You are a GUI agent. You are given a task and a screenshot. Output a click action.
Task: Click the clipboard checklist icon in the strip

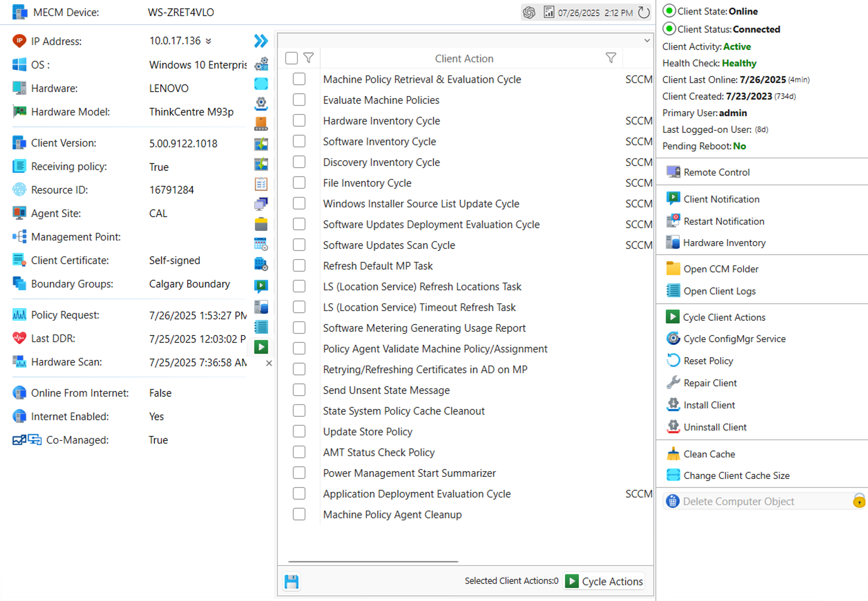click(261, 184)
